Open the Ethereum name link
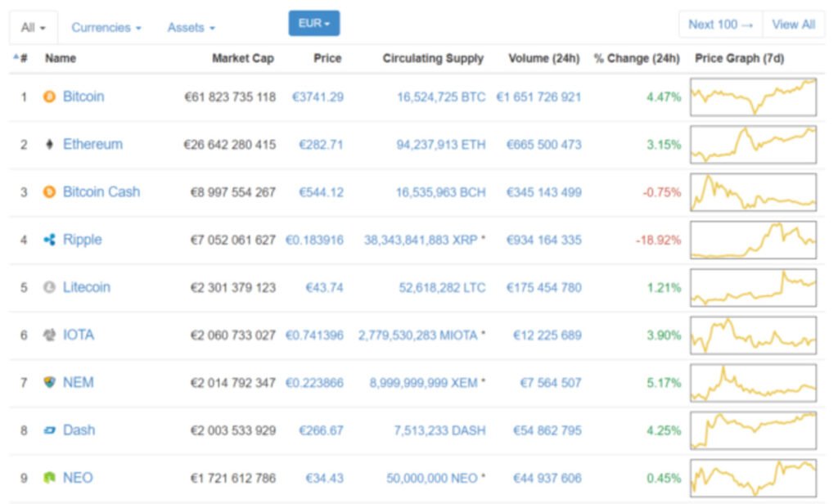838x504 pixels. point(92,145)
